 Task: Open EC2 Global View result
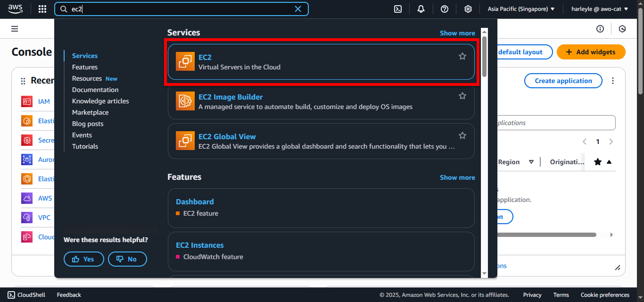(x=321, y=141)
